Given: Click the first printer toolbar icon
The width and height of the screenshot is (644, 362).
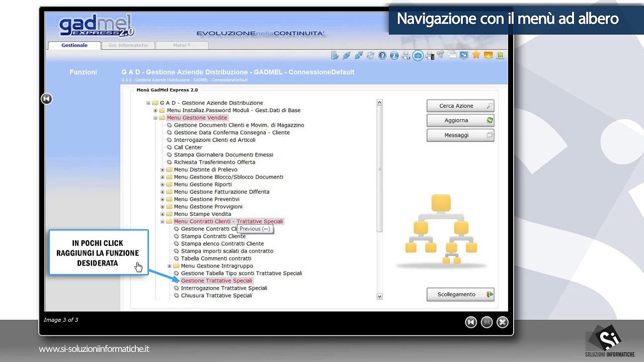Looking at the screenshot, I should [x=406, y=56].
